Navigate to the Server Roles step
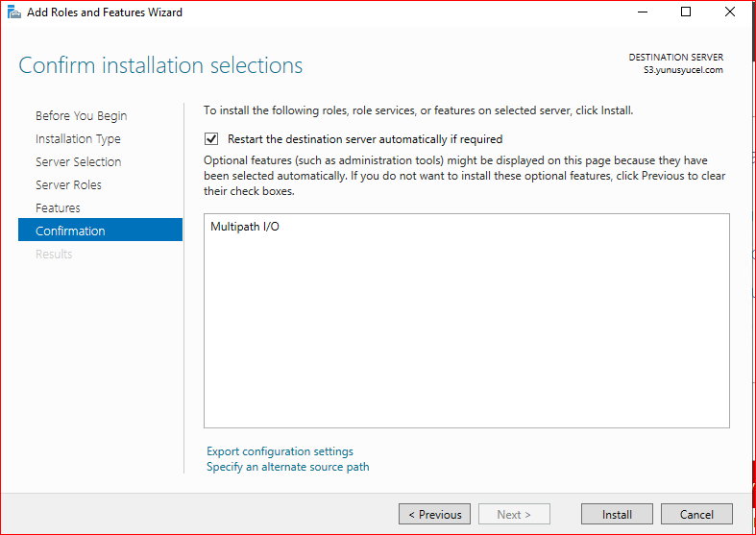The width and height of the screenshot is (756, 535). point(68,184)
